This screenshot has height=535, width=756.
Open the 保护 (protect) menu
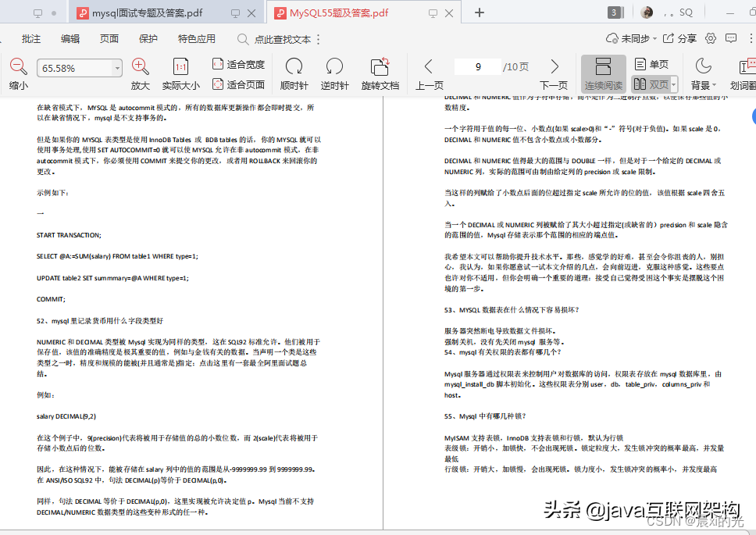148,39
